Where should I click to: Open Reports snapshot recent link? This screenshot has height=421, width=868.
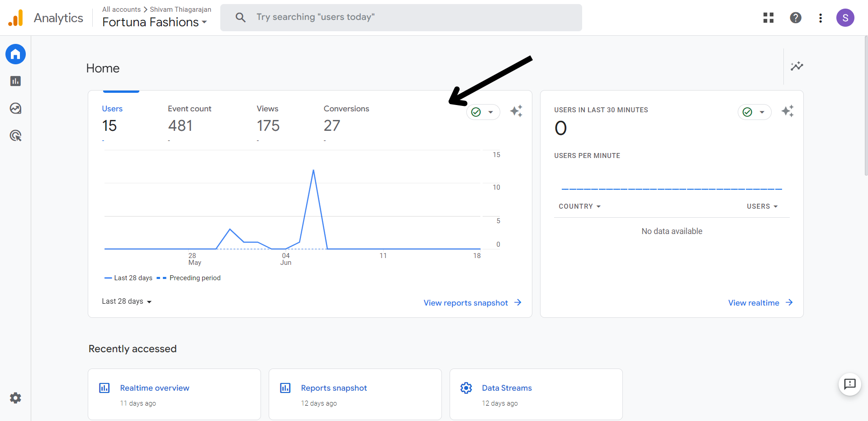[x=334, y=388]
